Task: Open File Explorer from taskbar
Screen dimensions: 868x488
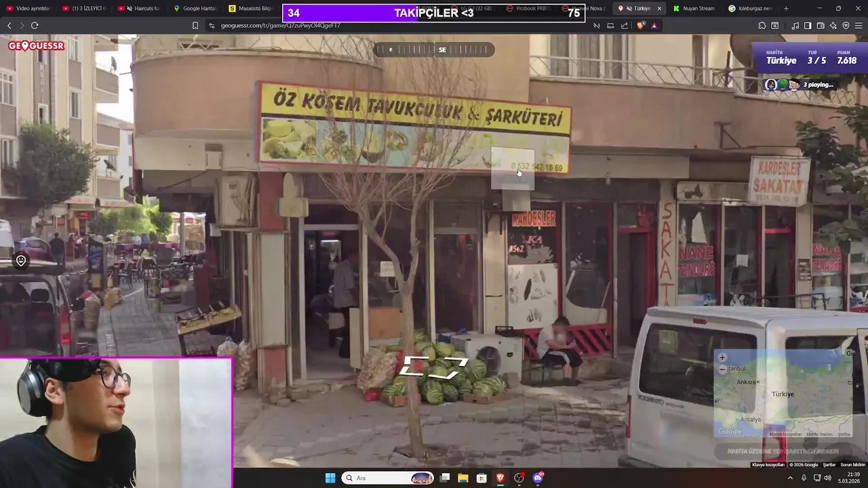Action: pyautogui.click(x=463, y=478)
